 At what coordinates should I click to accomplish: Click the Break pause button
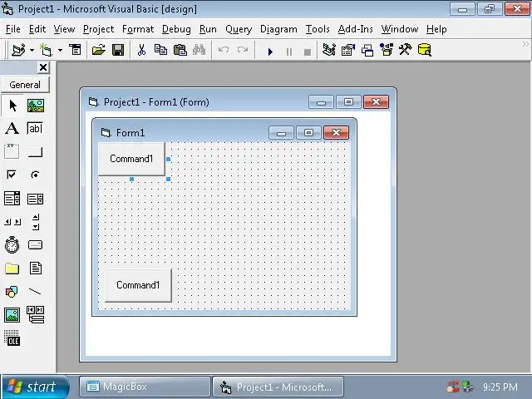pos(289,52)
